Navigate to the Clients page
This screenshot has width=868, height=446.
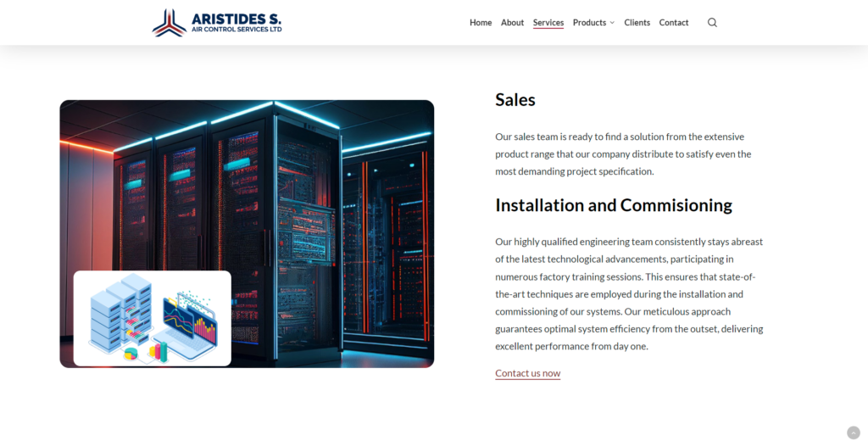point(637,23)
